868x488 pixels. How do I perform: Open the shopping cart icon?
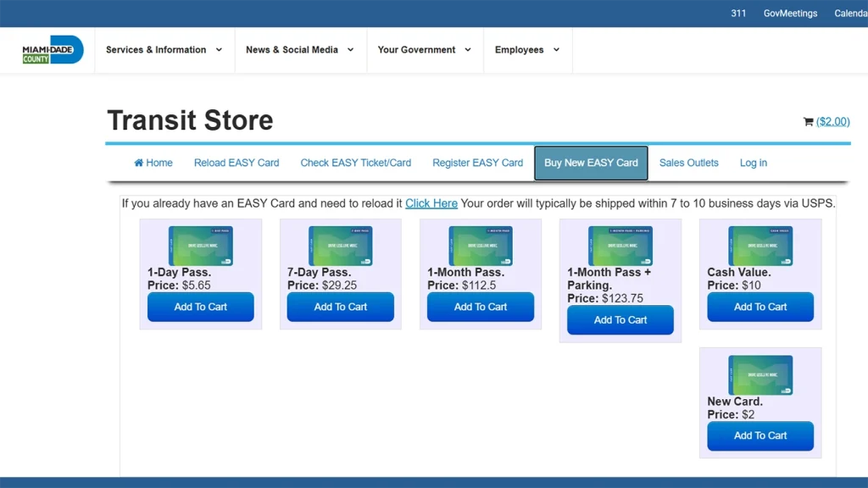[x=808, y=122]
